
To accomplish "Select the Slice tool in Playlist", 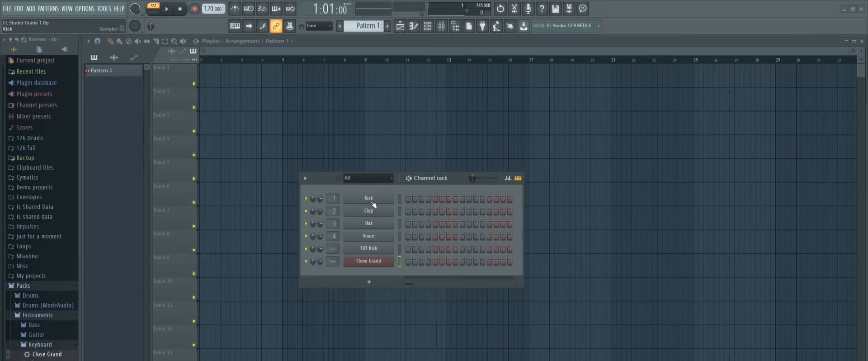I will coord(156,41).
